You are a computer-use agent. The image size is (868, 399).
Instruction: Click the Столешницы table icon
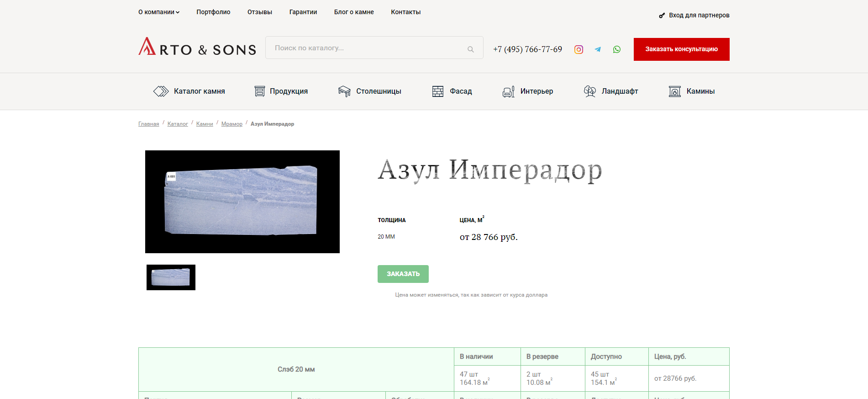[x=344, y=91]
